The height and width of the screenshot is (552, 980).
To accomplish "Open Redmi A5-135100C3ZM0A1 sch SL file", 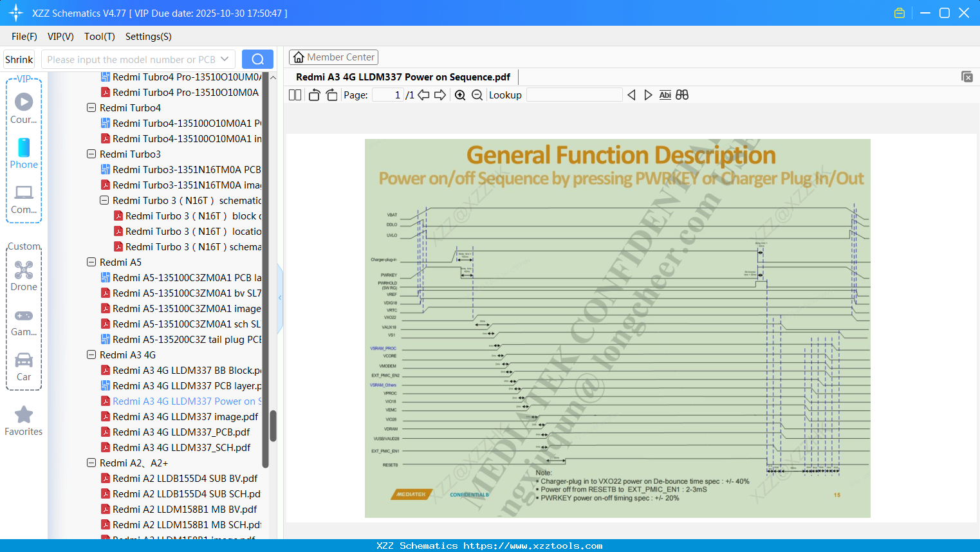I will (x=181, y=324).
